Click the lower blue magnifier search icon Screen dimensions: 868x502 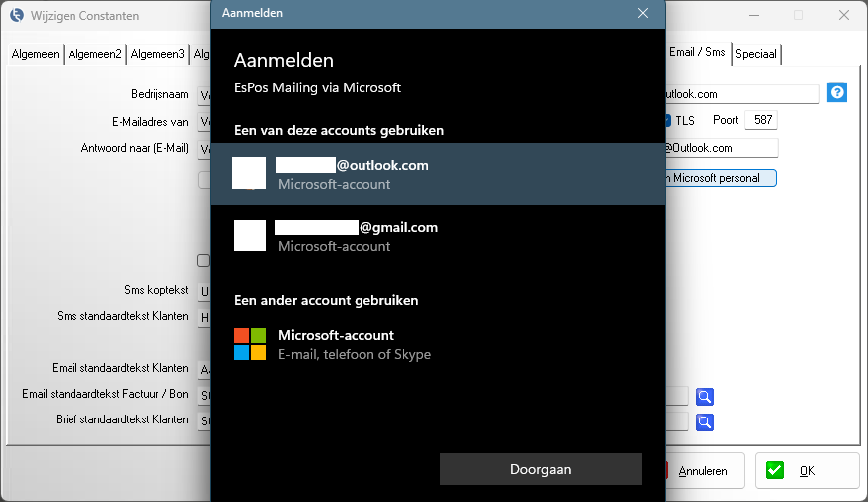click(x=705, y=422)
